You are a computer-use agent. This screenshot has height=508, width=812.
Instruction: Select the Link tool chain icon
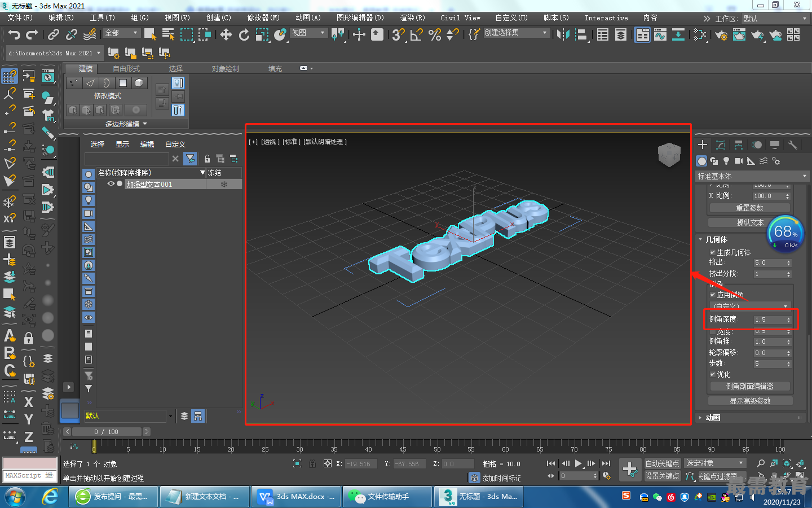tap(54, 35)
